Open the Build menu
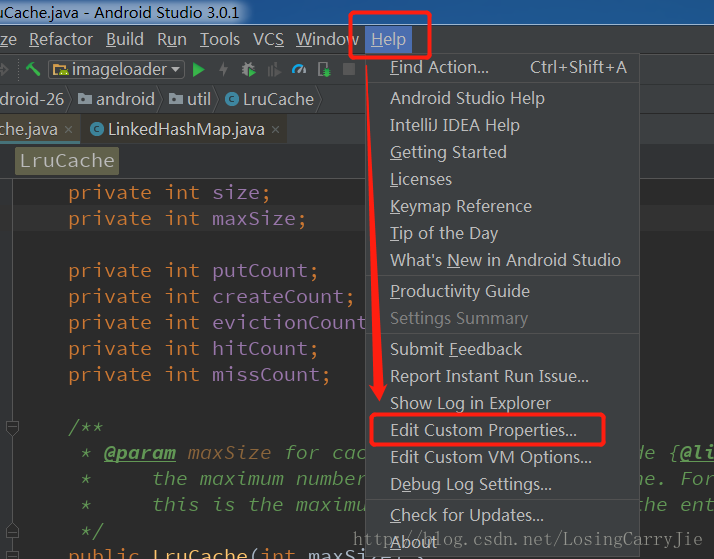Viewport: 714px width, 559px height. point(125,39)
